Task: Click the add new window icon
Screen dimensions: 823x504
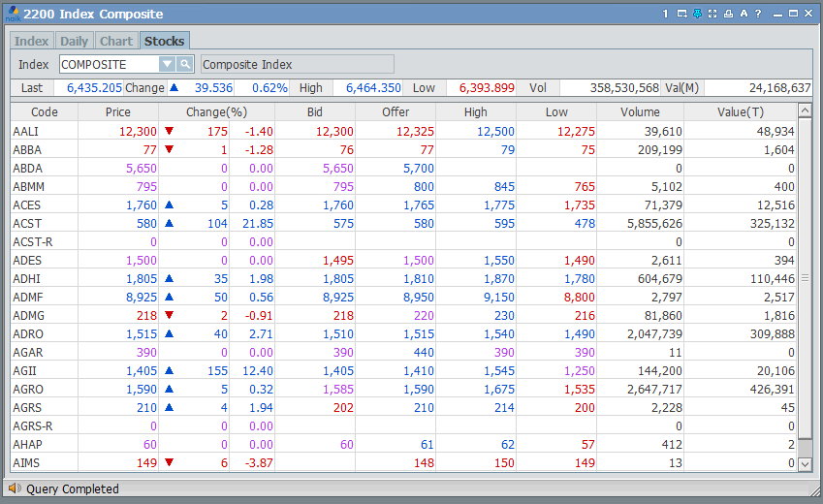Action: 681,14
